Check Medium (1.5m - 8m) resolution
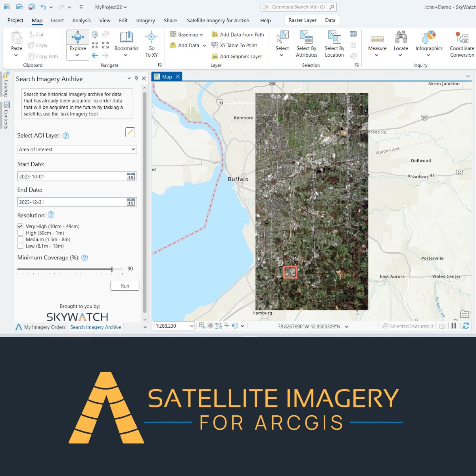Image resolution: width=476 pixels, height=476 pixels. 20,239
